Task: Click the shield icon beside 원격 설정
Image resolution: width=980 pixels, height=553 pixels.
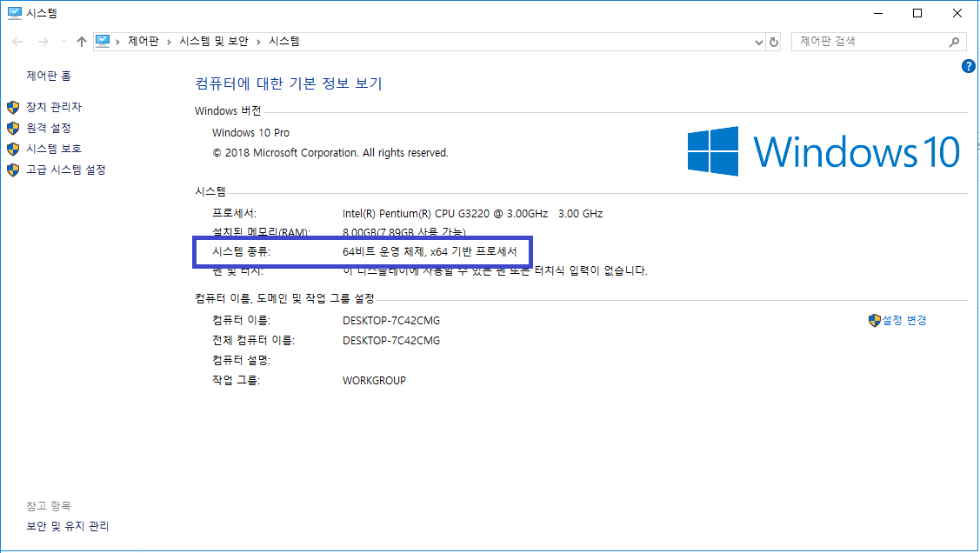Action: click(13, 128)
